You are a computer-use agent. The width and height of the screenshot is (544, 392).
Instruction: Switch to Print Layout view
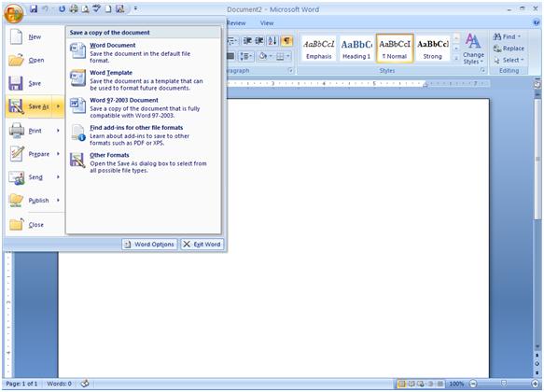(402, 384)
